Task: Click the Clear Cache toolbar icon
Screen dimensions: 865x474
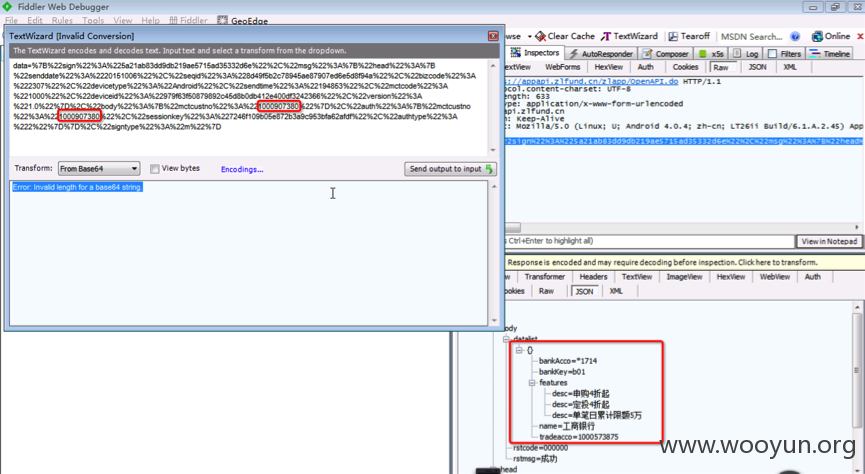Action: point(541,36)
